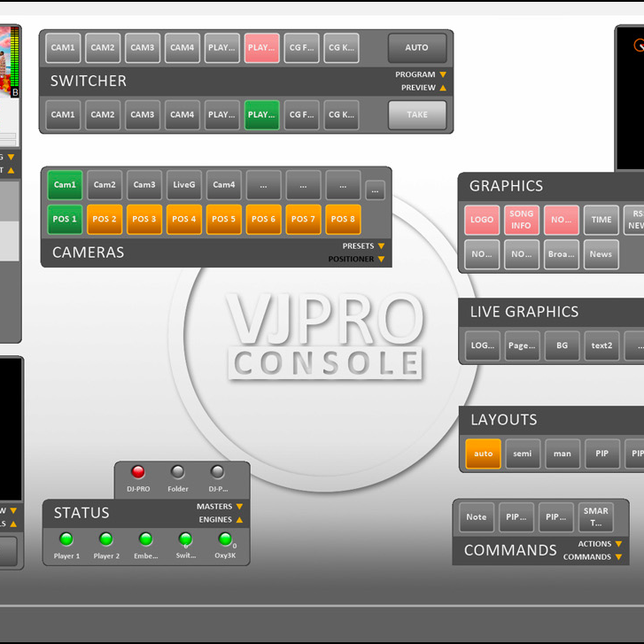Click the TAKE button

pyautogui.click(x=417, y=114)
